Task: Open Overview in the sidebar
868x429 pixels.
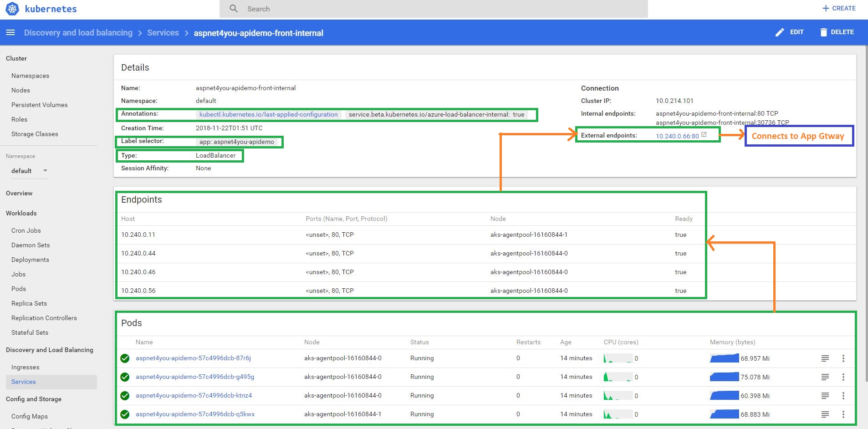Action: pos(19,193)
